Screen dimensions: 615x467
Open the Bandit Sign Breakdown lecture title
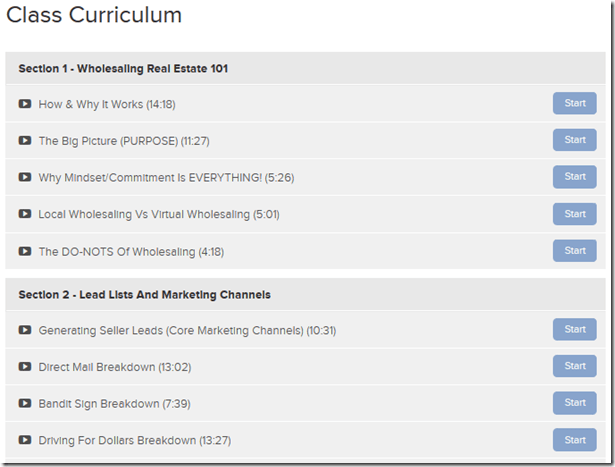(x=111, y=404)
